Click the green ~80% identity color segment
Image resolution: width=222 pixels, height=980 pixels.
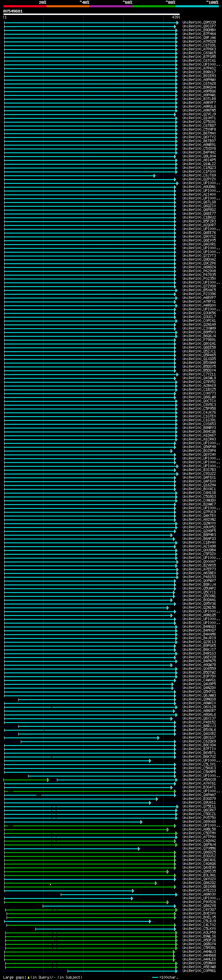pos(154,6)
